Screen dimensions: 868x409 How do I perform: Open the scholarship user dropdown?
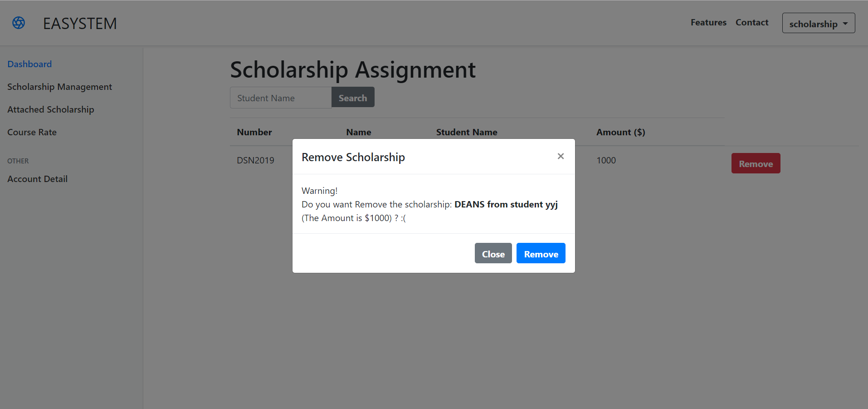[x=818, y=23]
